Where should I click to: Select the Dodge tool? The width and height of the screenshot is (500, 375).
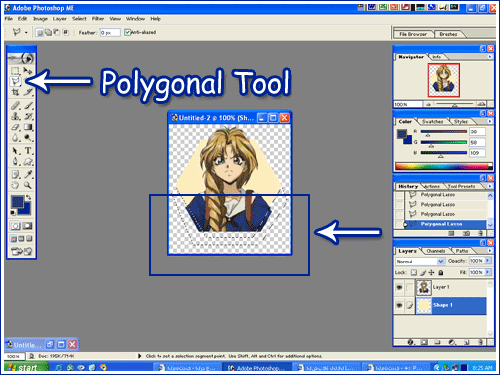(28, 138)
